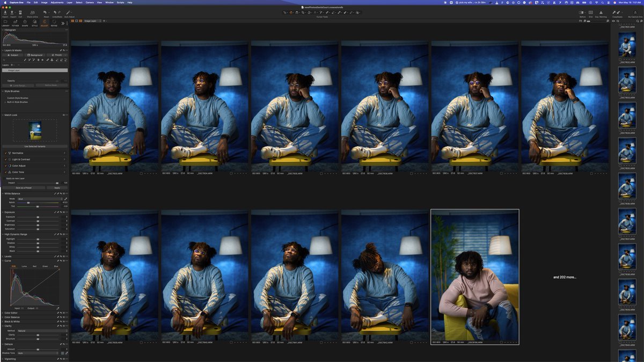
Task: Click the Background mask button
Action: coord(35,55)
